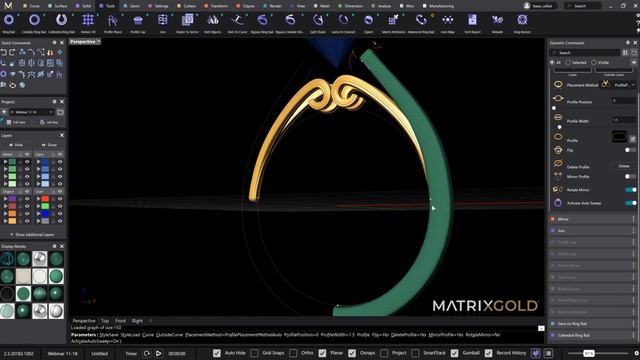Enable the Grid Snaps checkbox
This screenshot has width=640, height=360.
coord(254,353)
